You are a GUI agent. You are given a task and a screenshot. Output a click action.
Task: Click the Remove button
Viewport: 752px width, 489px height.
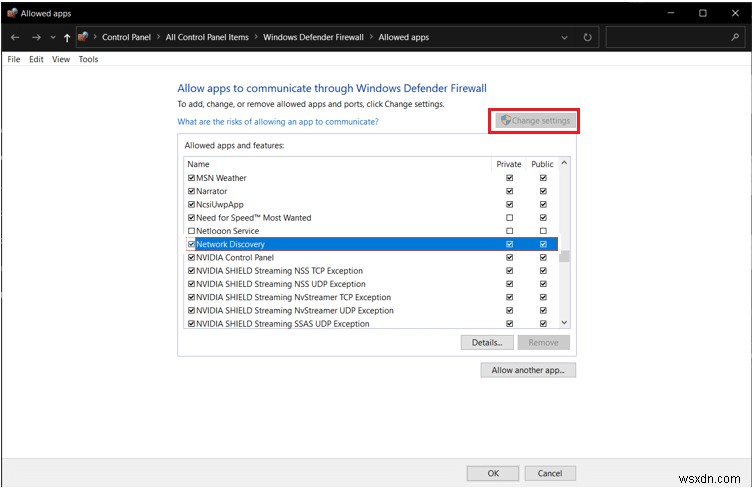(x=543, y=343)
